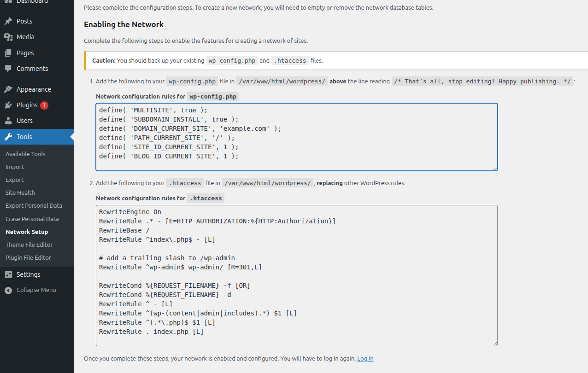Click the Plugins update count badge
Viewport: 588px width, 373px height.
[44, 105]
